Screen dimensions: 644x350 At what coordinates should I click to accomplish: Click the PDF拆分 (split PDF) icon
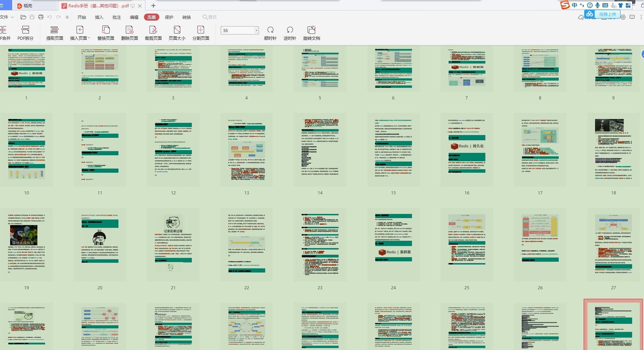click(x=26, y=30)
